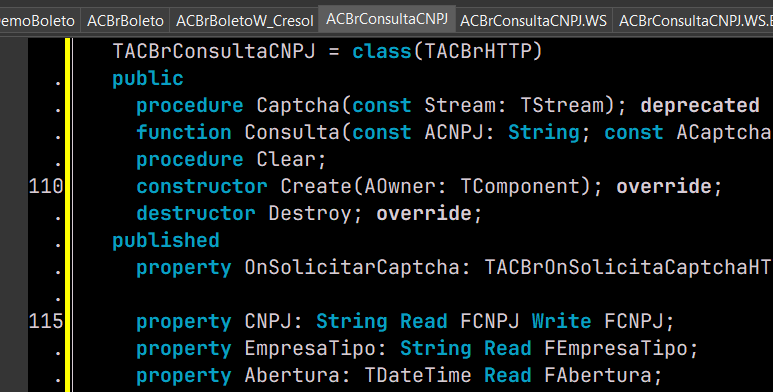Open the ACBrConsultaCNPJ.WS tab
The width and height of the screenshot is (773, 392).
tap(533, 21)
